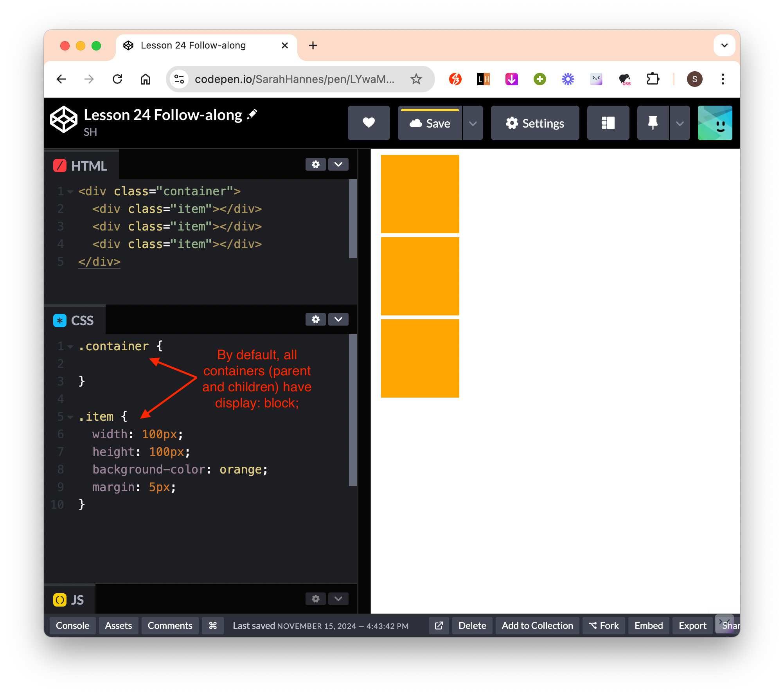Go forward in browser history
784x695 pixels.
(89, 79)
